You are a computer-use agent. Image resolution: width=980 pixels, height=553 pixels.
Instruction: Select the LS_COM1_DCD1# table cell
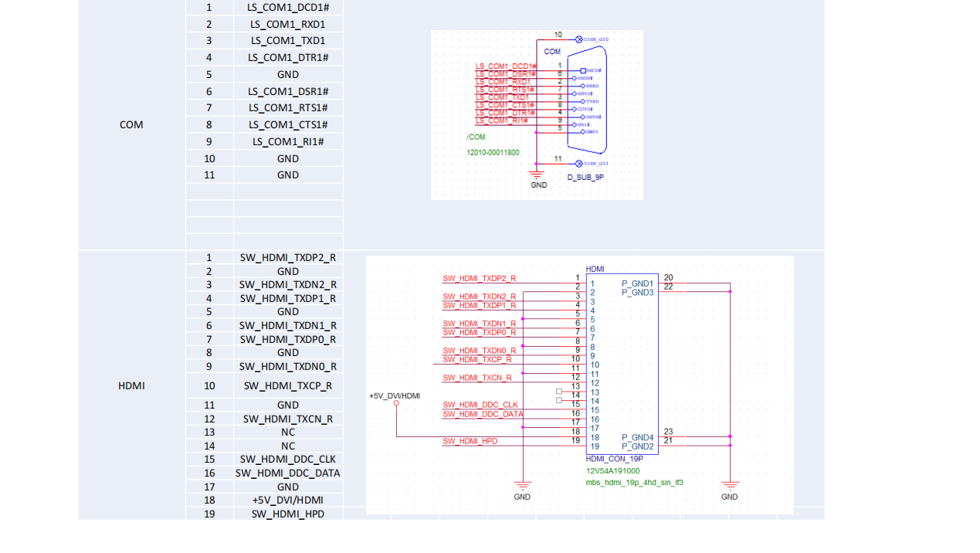(x=288, y=7)
